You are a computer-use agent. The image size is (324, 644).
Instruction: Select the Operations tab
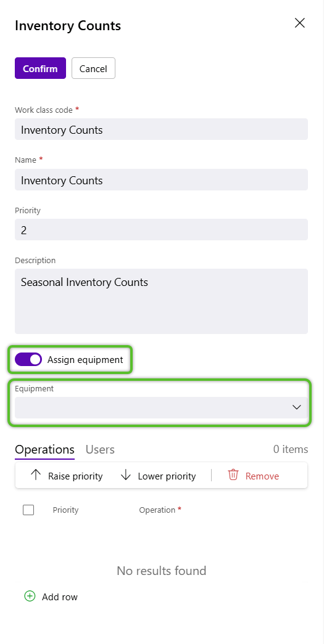[44, 449]
